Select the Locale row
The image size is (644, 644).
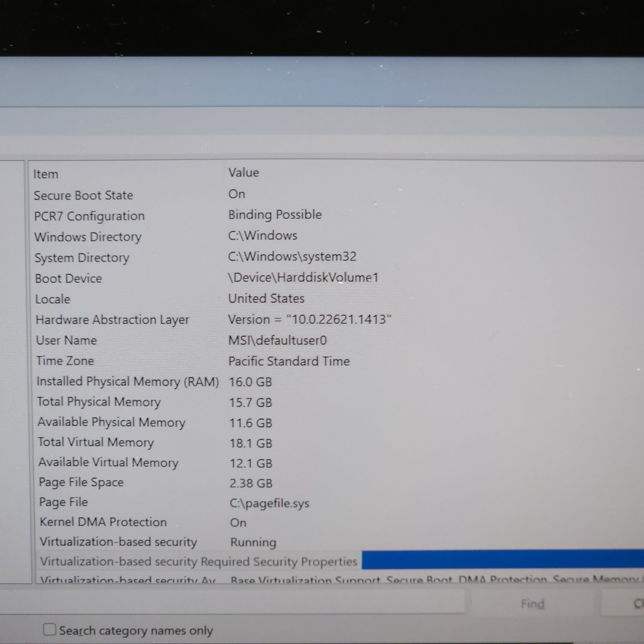[x=53, y=299]
